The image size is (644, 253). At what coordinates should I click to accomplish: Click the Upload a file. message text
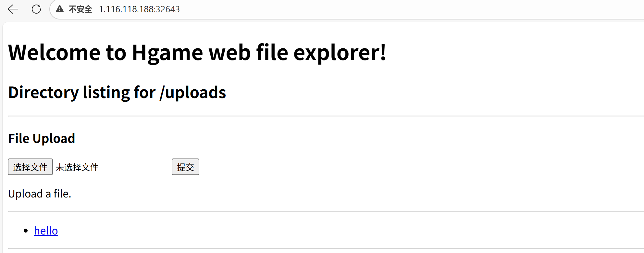[x=40, y=194]
